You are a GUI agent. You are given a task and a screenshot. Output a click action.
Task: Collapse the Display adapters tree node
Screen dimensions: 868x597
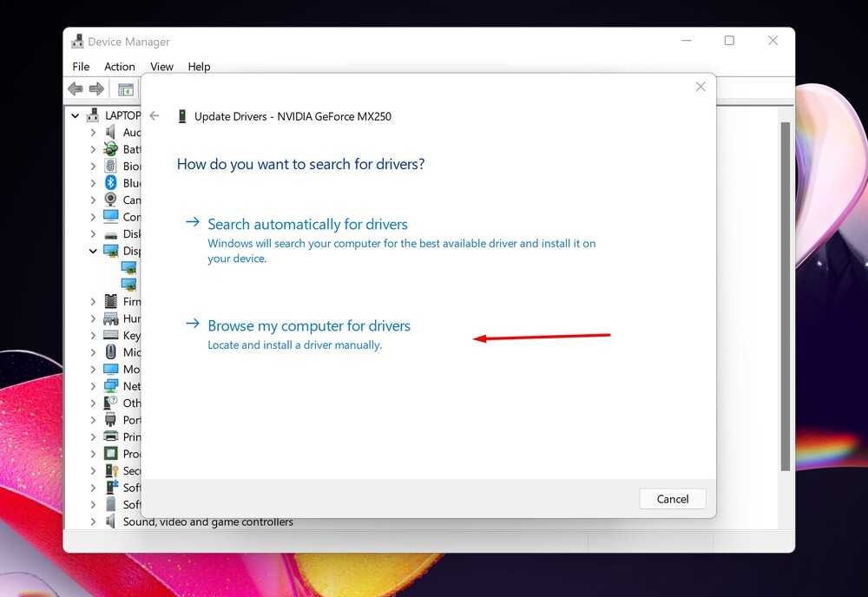93,251
